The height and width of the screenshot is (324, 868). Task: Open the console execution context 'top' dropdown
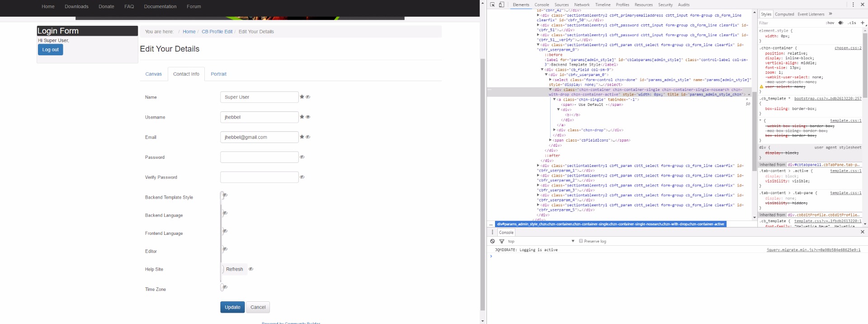pos(541,241)
